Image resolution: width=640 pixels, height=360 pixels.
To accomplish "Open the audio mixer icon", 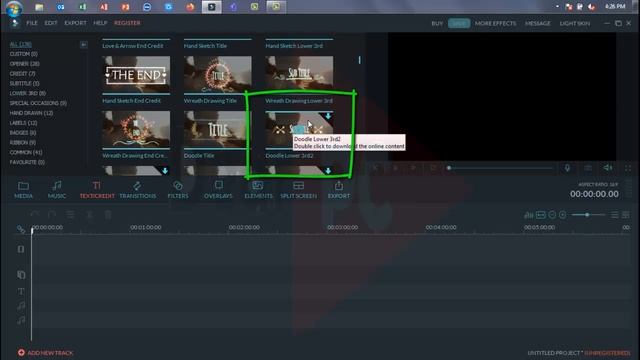I will (x=529, y=215).
